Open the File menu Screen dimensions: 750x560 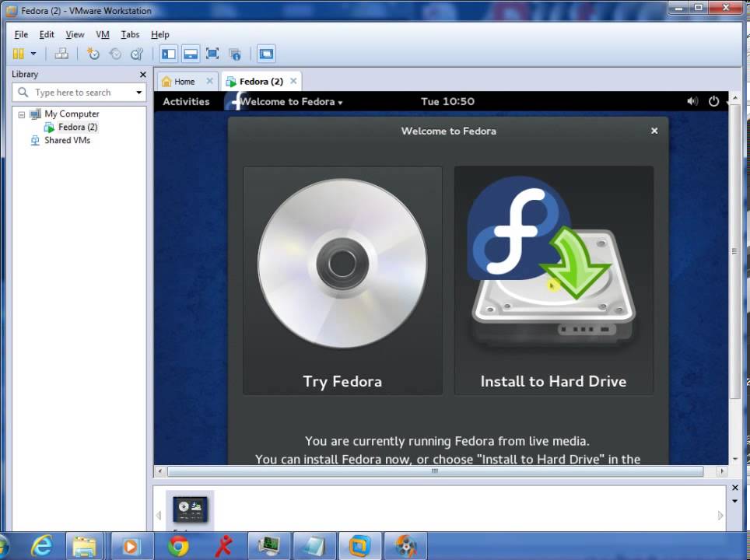click(x=21, y=34)
